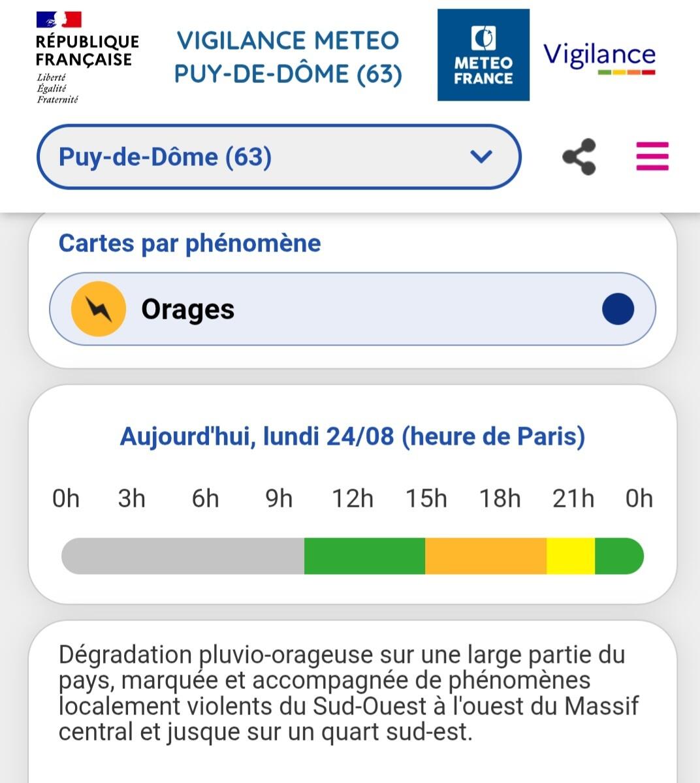Select the dark blue Orages radio dot
The width and height of the screenshot is (700, 783).
(618, 309)
